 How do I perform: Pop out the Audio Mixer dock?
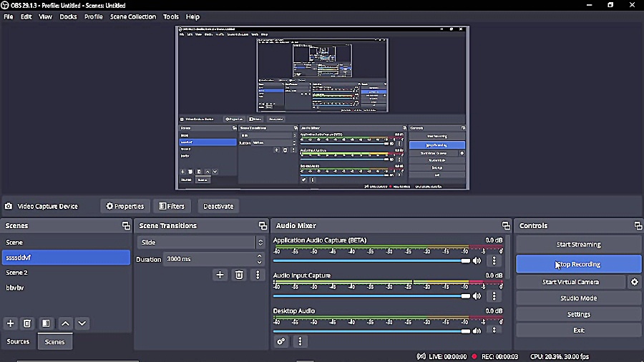click(506, 226)
